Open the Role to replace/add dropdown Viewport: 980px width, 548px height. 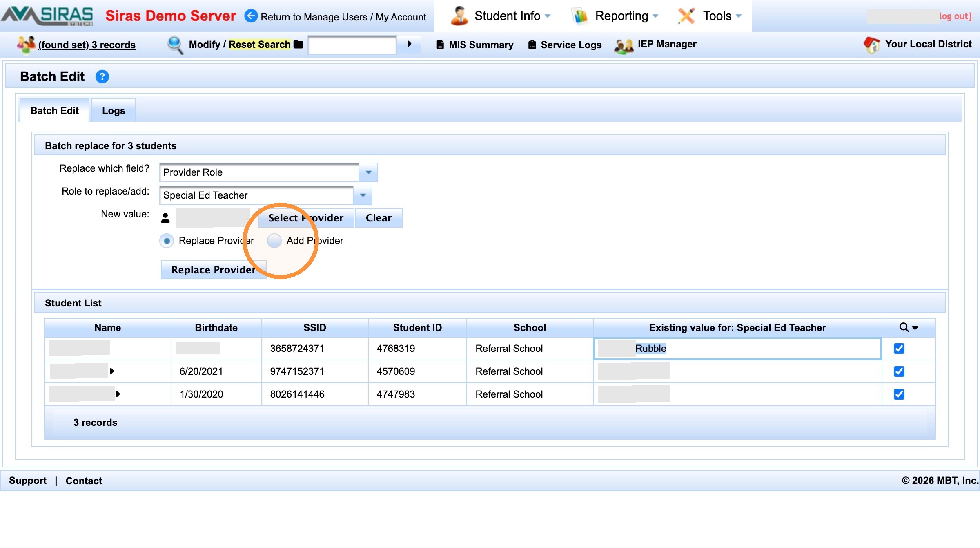point(363,195)
